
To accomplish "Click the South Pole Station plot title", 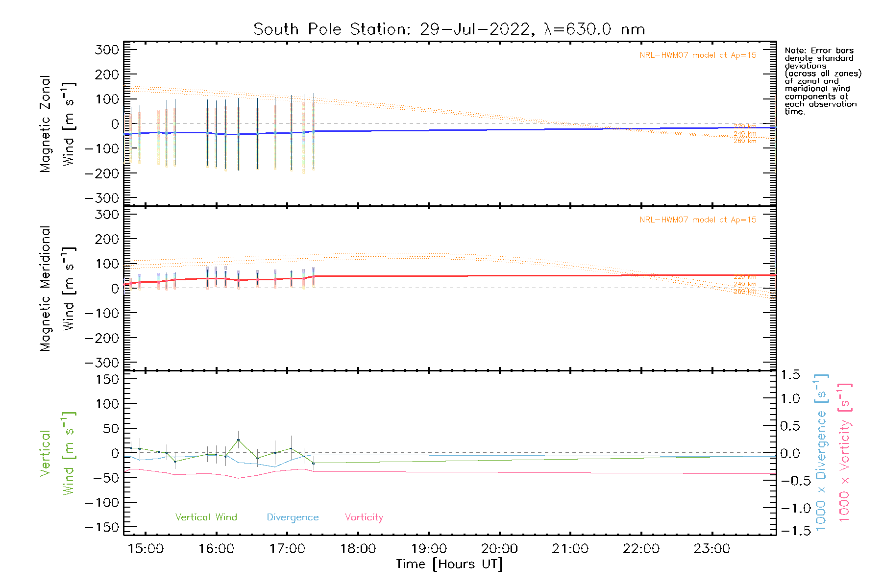I will 449,29.
